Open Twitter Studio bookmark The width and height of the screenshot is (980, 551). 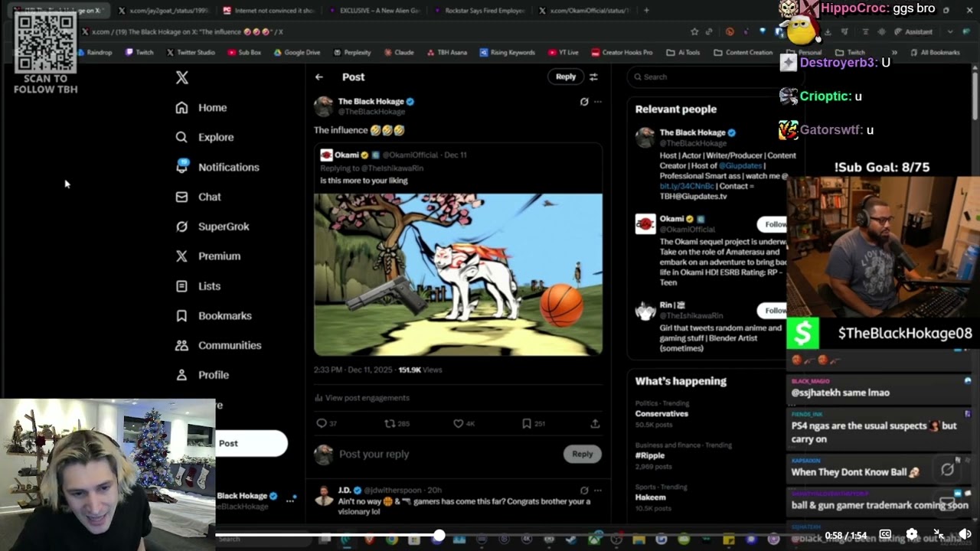[x=189, y=53]
